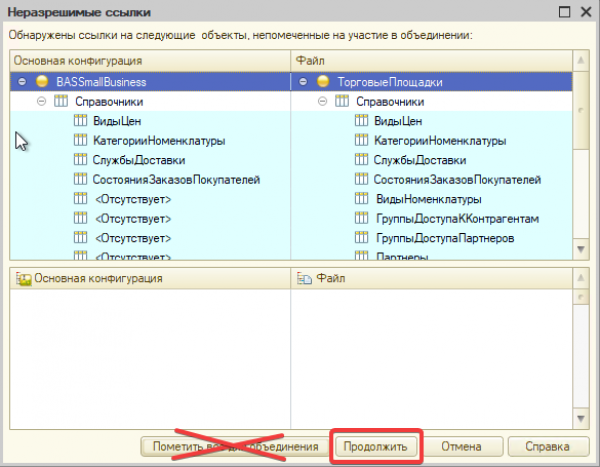The image size is (600, 467).
Task: Collapse left Справочники branch
Action: coord(41,102)
